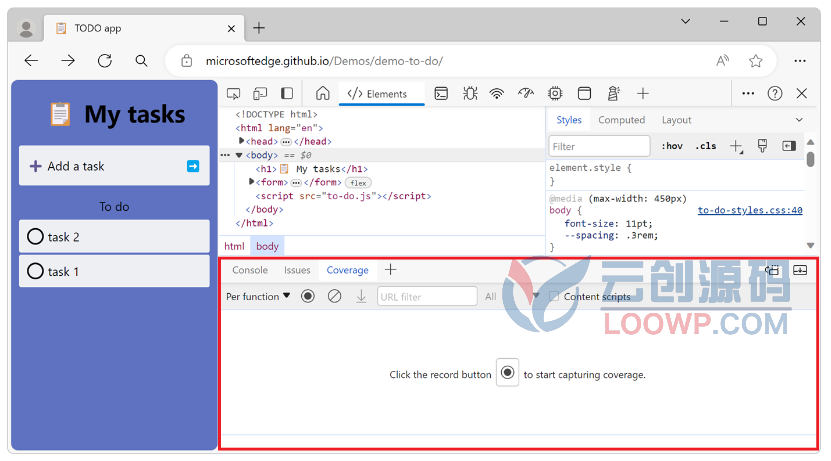Open the Network wifi icon
Screen dimensions: 831x461
click(x=497, y=94)
